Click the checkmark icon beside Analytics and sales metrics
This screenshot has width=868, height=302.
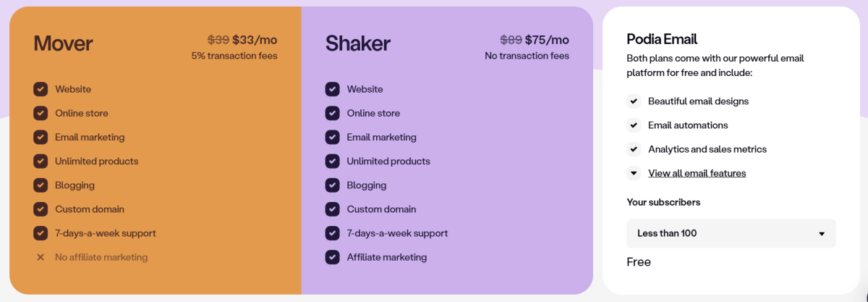634,149
